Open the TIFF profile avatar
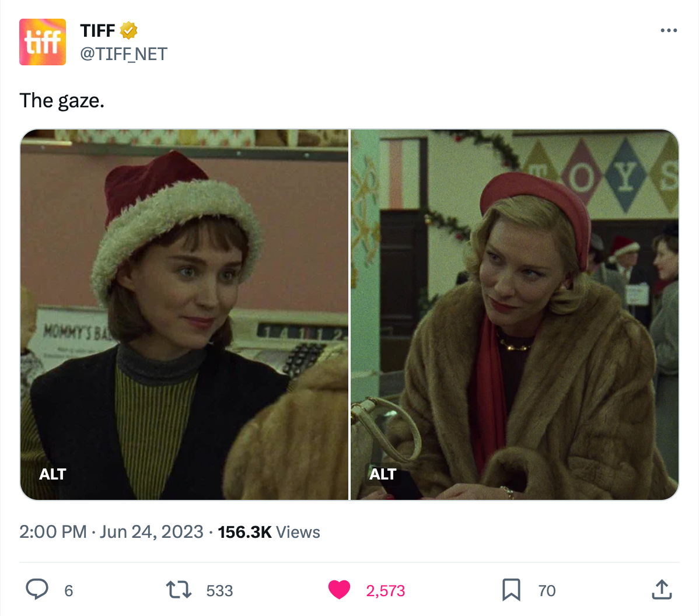This screenshot has height=616, width=699. (x=43, y=42)
